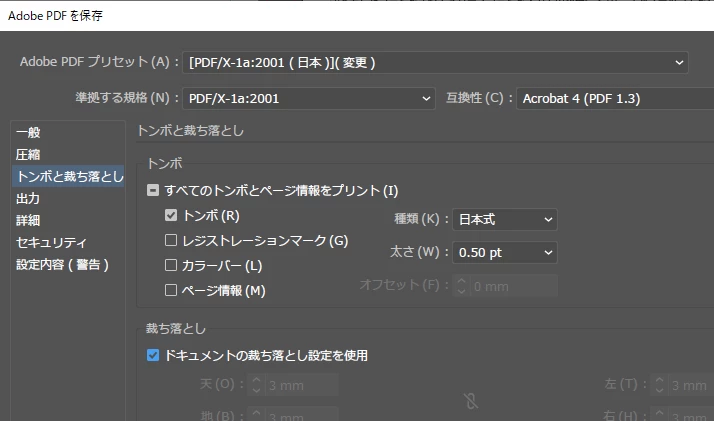The image size is (714, 421).
Task: Uncheck ドキュメントの裁ち落とし設定を使用 checkbox
Action: tap(153, 355)
